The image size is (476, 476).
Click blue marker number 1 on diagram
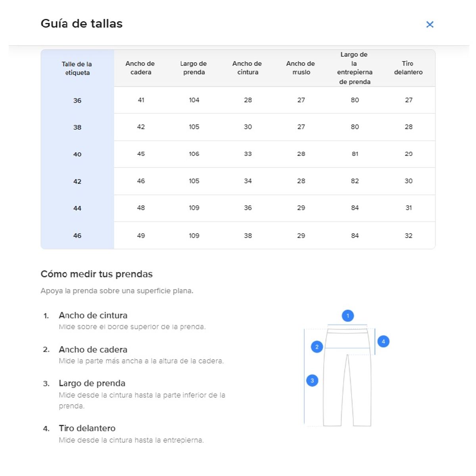coord(348,316)
